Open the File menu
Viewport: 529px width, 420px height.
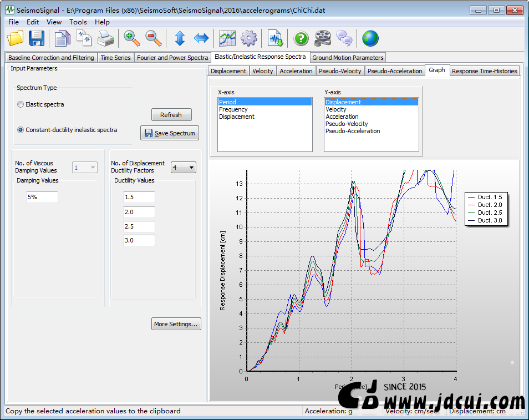point(13,22)
